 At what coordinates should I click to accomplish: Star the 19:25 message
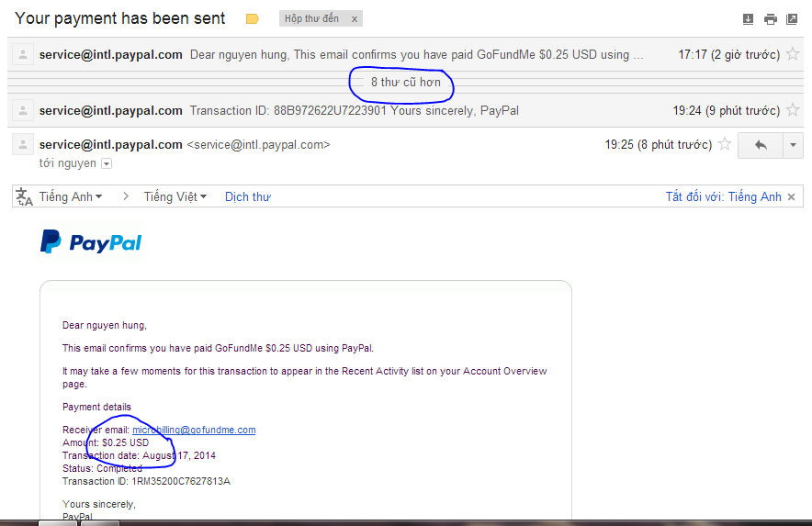725,144
